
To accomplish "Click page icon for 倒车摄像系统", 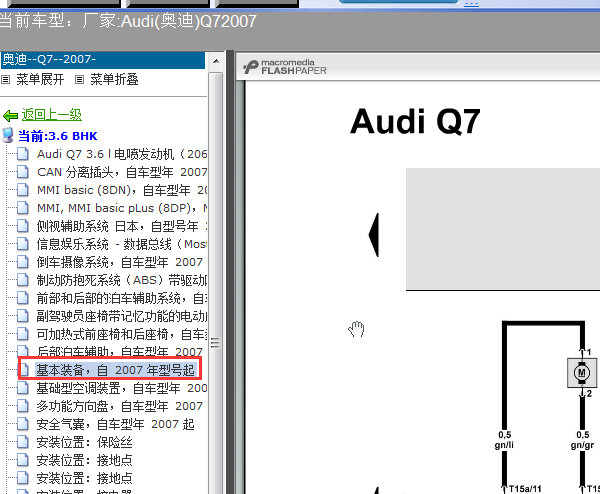I will 23,262.
